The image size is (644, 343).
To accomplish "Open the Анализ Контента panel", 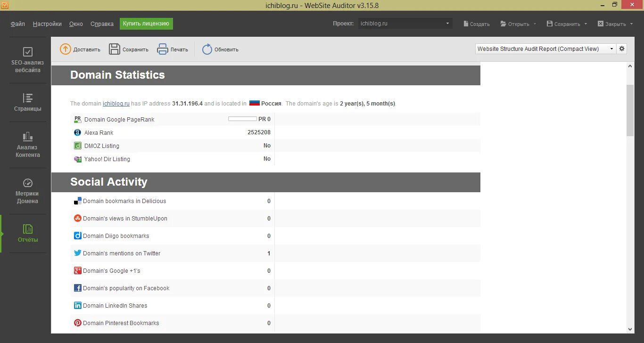I will coord(27,144).
